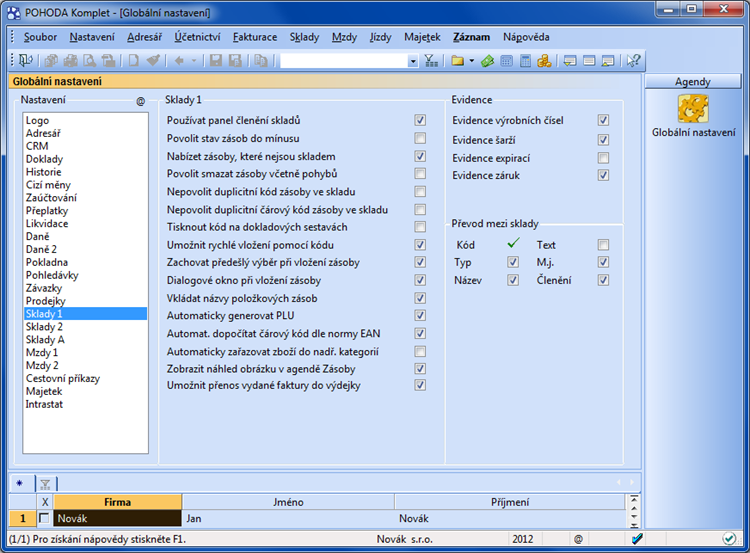Click the filter funnel toolbar icon
Image resolution: width=750 pixels, height=553 pixels.
pos(431,60)
